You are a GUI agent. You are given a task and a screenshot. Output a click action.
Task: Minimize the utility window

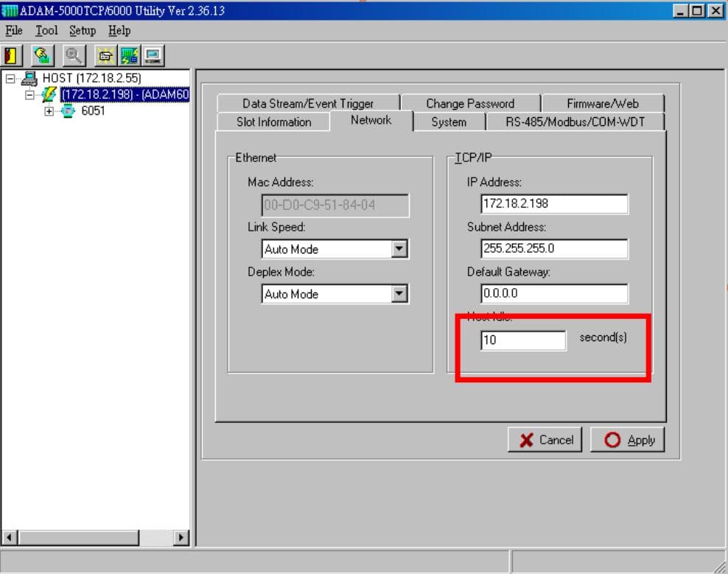point(681,10)
